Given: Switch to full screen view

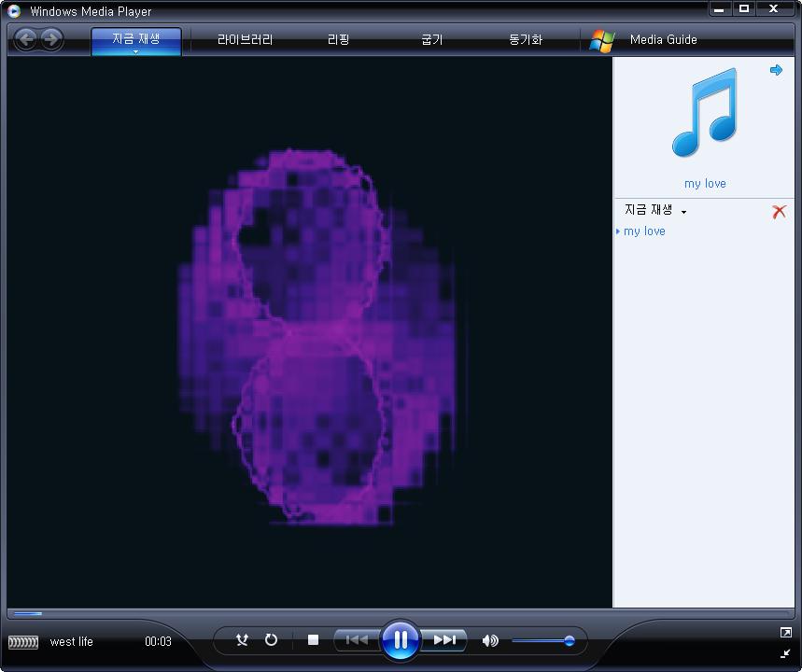Looking at the screenshot, I should coord(785,633).
